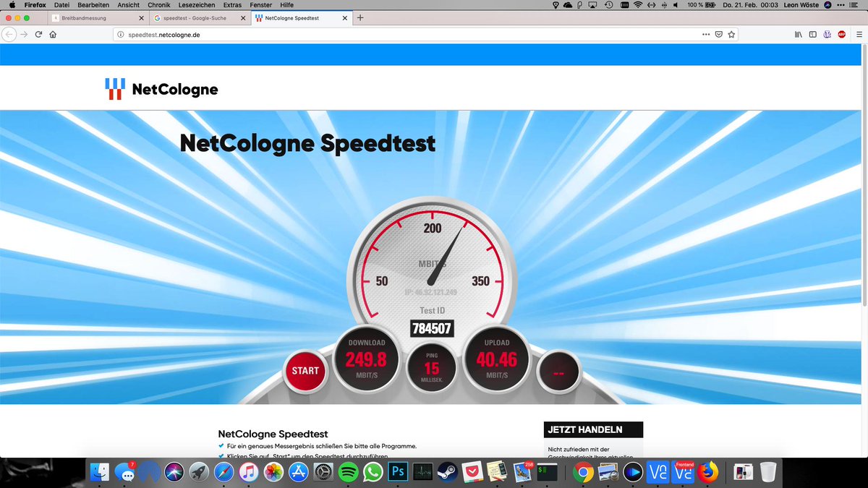Save page to Pocket from URL bar
868x488 pixels.
719,34
